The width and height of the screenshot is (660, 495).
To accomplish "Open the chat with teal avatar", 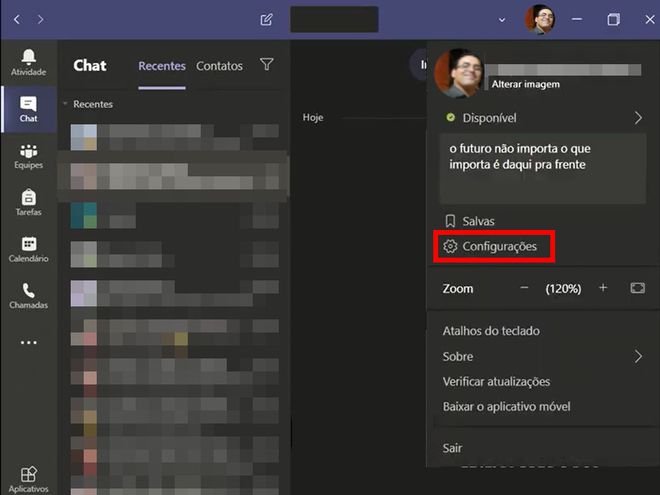I will pyautogui.click(x=174, y=215).
